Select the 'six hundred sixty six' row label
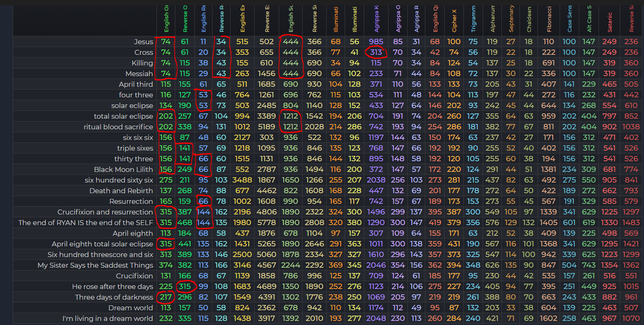The image size is (644, 325). pyautogui.click(x=119, y=180)
